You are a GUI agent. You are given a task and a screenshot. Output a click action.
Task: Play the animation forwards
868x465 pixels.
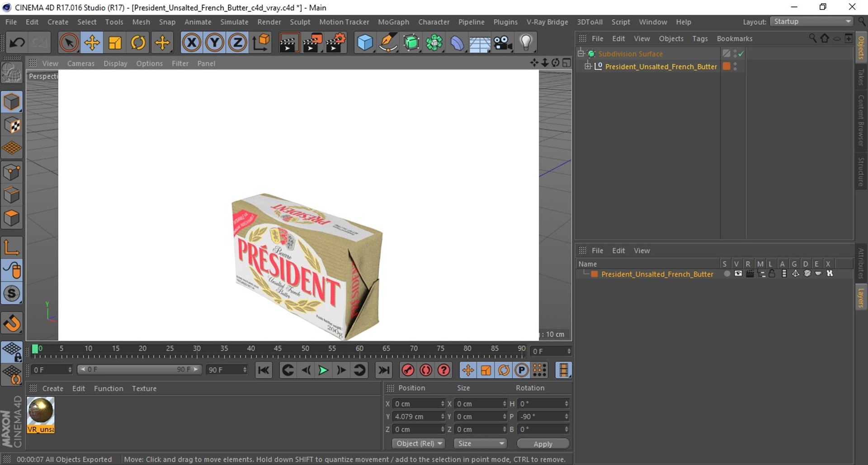coord(323,370)
